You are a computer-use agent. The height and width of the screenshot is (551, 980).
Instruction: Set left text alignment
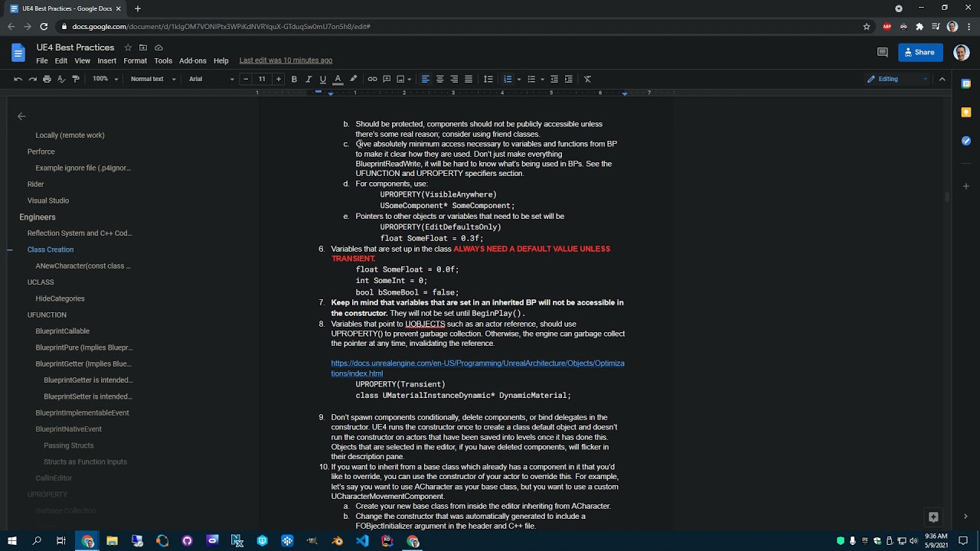(425, 79)
